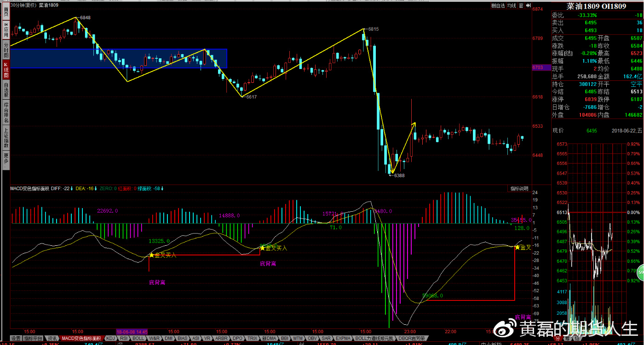Click the date 2018-06-22,五

pos(627,130)
